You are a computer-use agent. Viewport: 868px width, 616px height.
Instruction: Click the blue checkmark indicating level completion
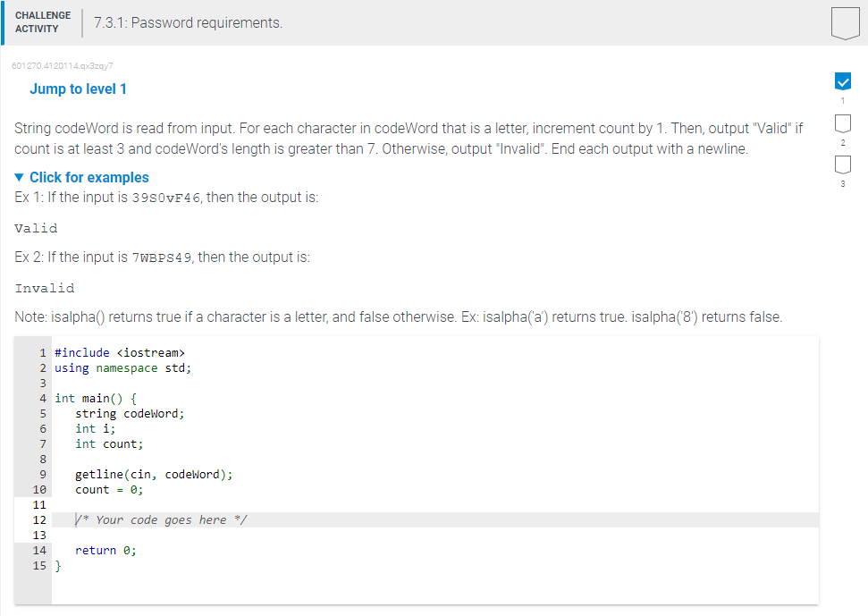click(x=843, y=80)
